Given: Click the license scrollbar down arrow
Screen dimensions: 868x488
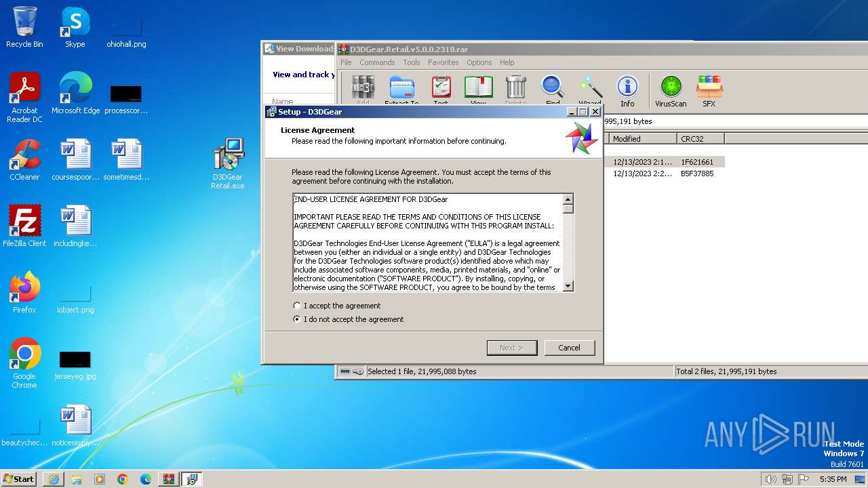Looking at the screenshot, I should pos(568,286).
